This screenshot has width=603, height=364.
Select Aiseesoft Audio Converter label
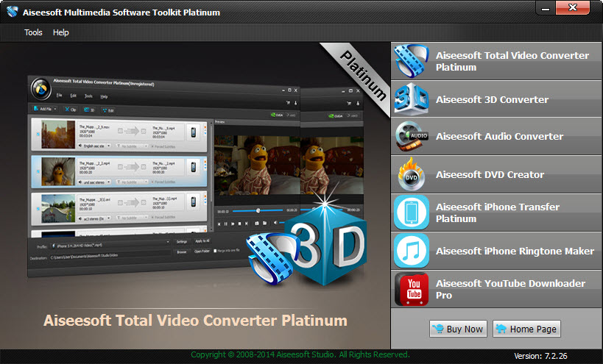coord(499,137)
